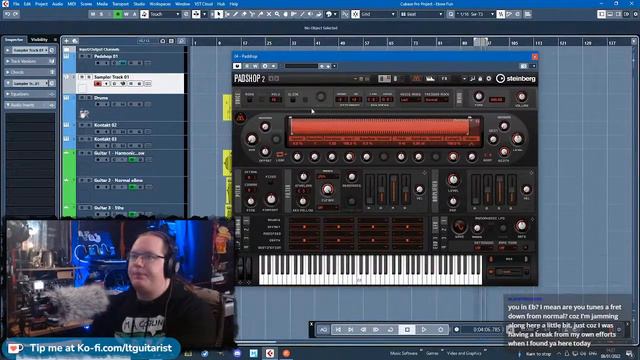The image size is (640, 360).
Task: Open the Transport menu
Action: pyautogui.click(x=120, y=4)
